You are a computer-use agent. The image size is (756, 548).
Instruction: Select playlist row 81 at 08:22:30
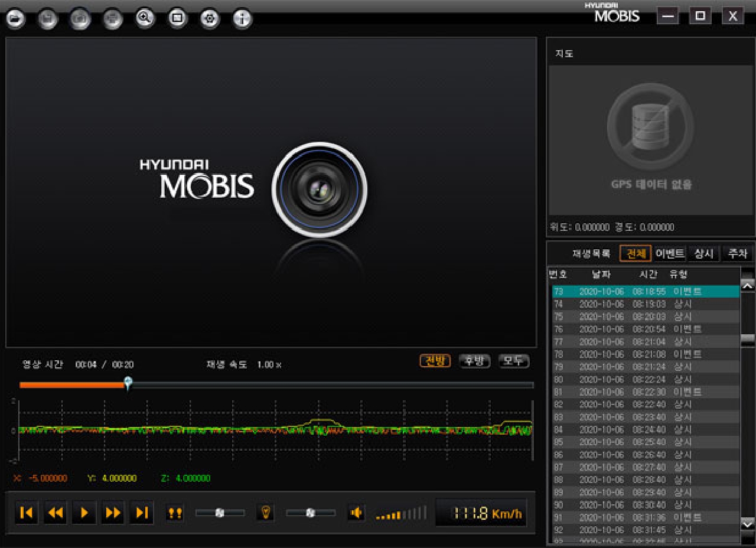[x=646, y=392]
